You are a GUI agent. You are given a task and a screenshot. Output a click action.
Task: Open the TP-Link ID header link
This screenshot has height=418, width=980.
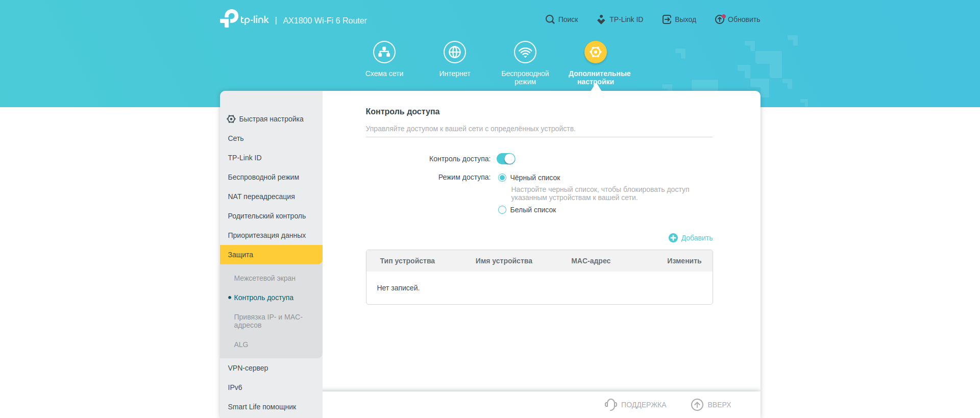620,19
